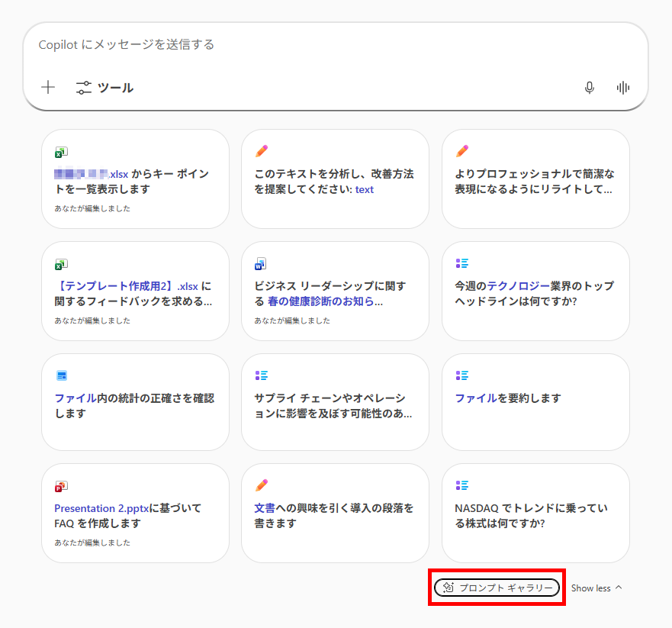
Task: Click the plus add-content icon
Action: point(48,88)
